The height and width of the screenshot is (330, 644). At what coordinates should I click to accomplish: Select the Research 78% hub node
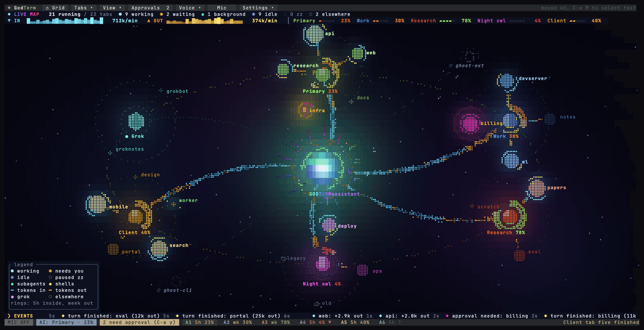[x=509, y=217]
